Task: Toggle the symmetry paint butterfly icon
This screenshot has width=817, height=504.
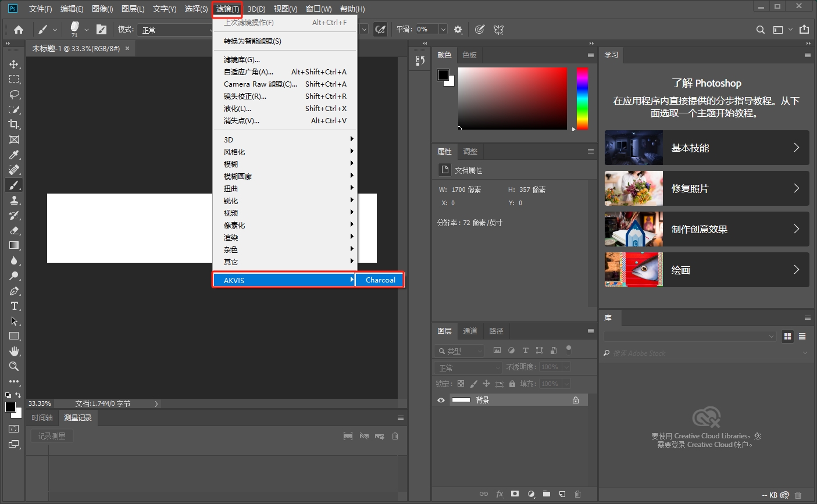Action: pyautogui.click(x=498, y=30)
